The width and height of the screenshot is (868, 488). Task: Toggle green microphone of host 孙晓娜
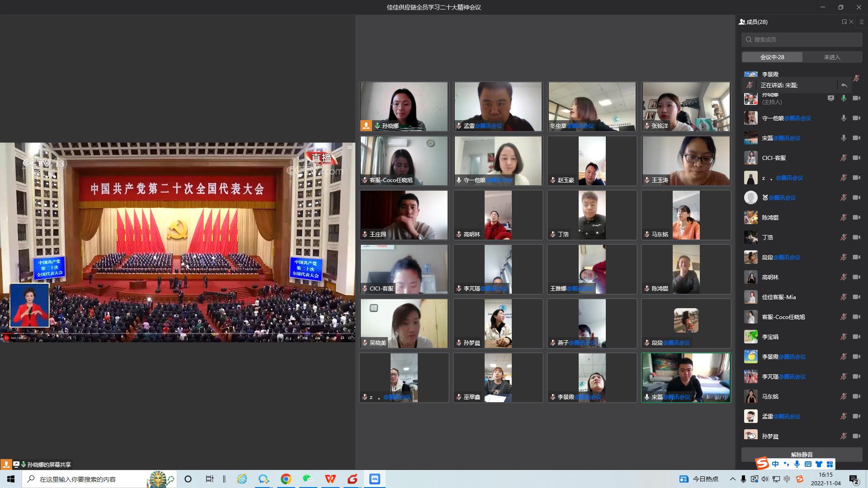click(844, 98)
